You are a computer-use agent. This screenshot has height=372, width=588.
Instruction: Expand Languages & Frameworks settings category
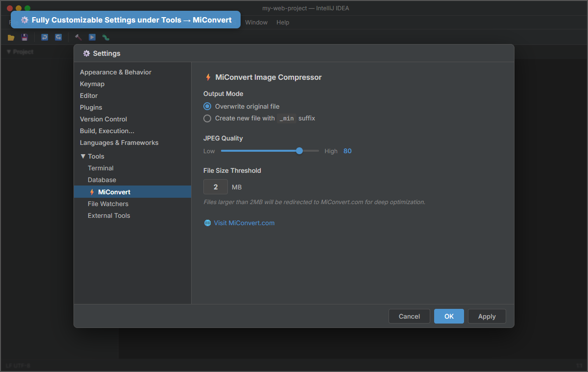(x=119, y=142)
